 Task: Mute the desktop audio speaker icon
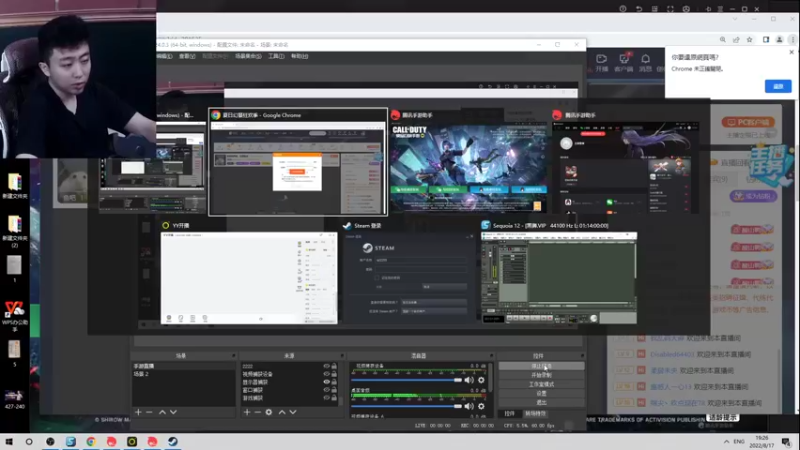(x=469, y=406)
